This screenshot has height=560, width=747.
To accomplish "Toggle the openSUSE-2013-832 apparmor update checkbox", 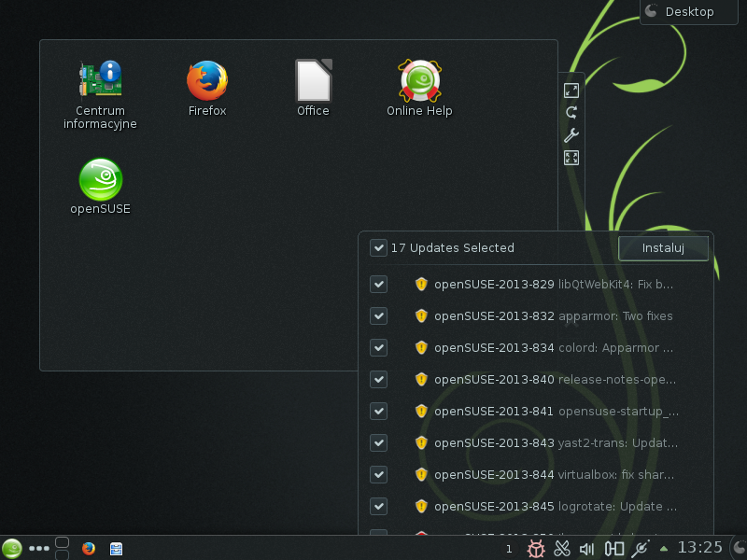I will pos(378,315).
